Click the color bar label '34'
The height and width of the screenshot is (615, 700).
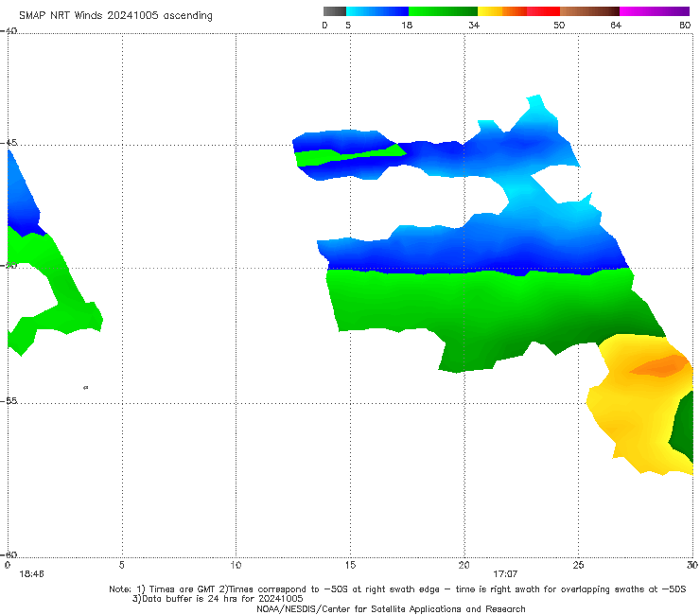click(x=474, y=25)
